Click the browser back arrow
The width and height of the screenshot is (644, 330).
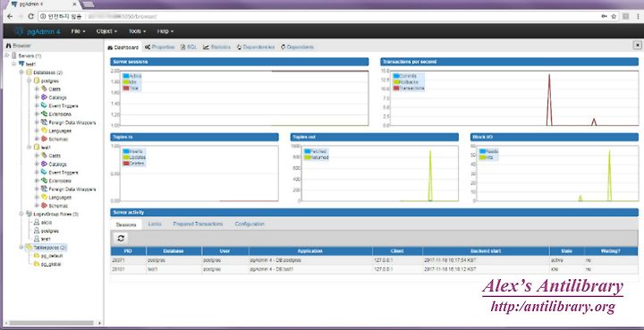tap(10, 16)
